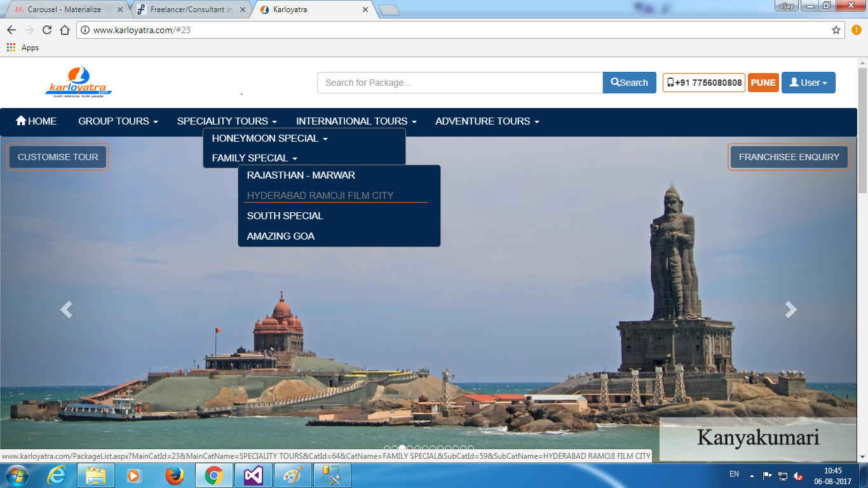Expand the Adventure Tours dropdown
The height and width of the screenshot is (488, 868).
[x=487, y=121]
